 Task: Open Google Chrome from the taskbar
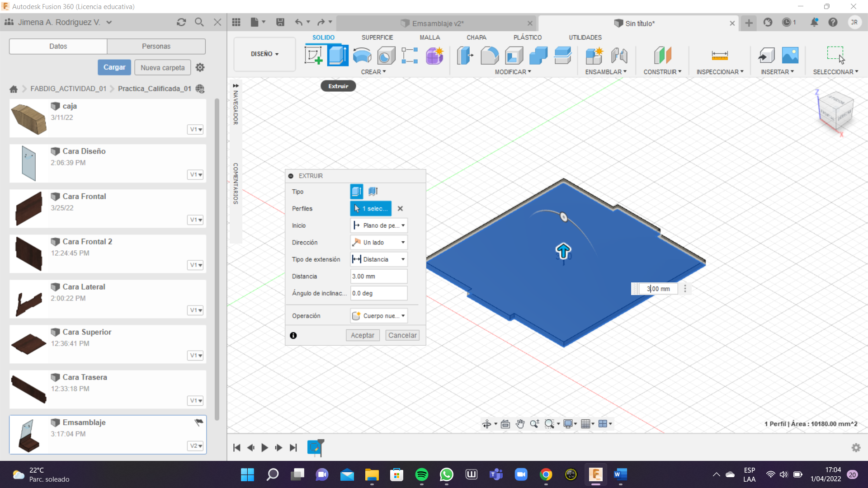[x=546, y=474]
